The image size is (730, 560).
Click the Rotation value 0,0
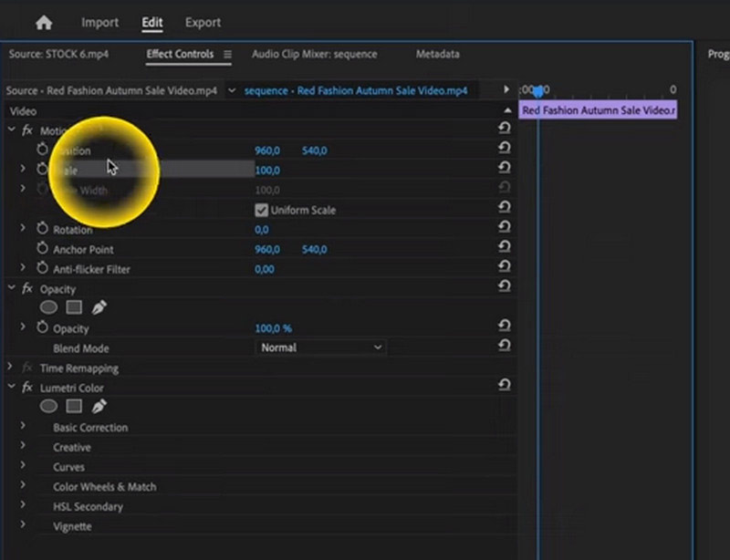262,230
